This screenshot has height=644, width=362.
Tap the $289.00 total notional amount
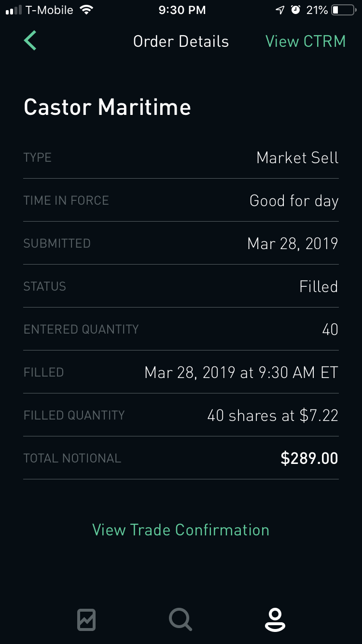point(309,458)
